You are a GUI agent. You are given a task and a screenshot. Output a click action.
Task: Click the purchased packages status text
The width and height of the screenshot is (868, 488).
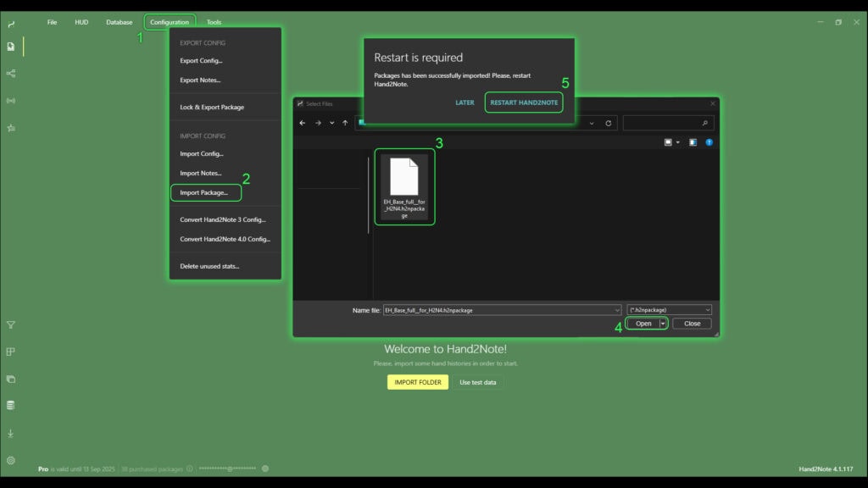coord(152,469)
